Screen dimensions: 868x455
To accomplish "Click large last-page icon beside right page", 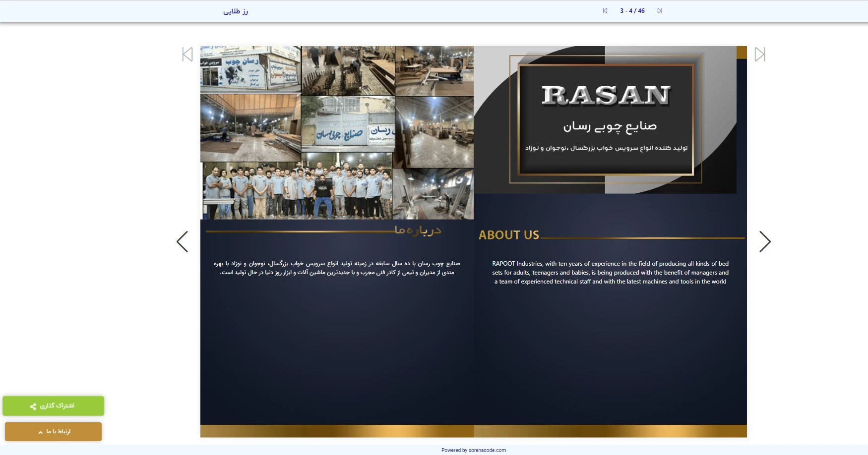I will pos(759,55).
